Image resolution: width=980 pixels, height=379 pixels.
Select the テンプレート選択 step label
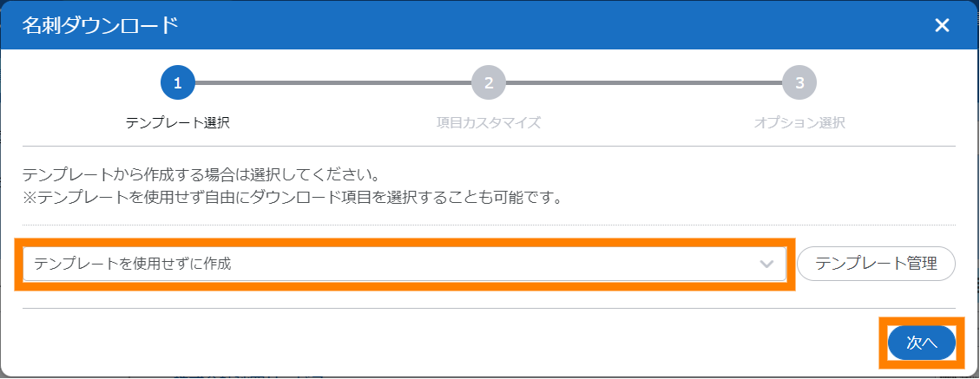(177, 122)
